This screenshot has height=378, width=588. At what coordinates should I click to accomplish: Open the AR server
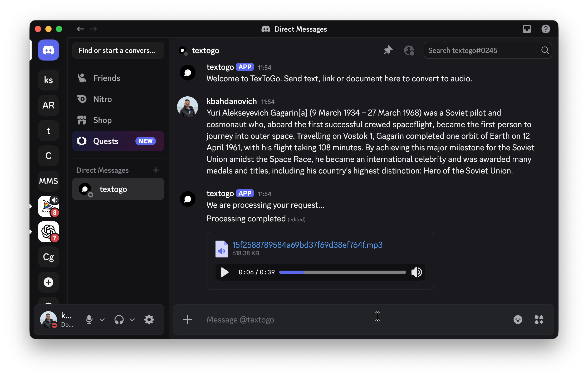coord(48,105)
